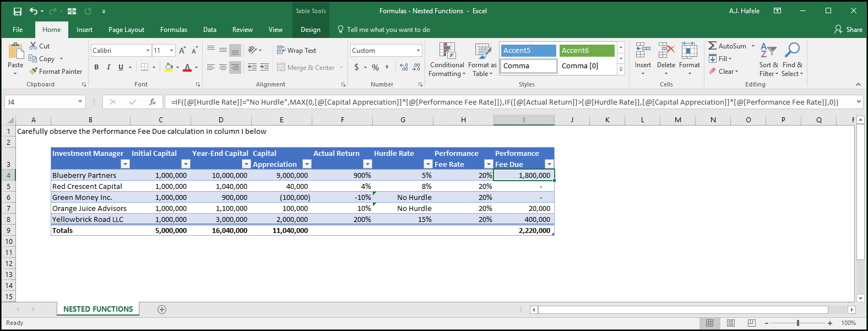Click the AutoSum sigma icon
Screen dimensions: 868x331
(713, 46)
